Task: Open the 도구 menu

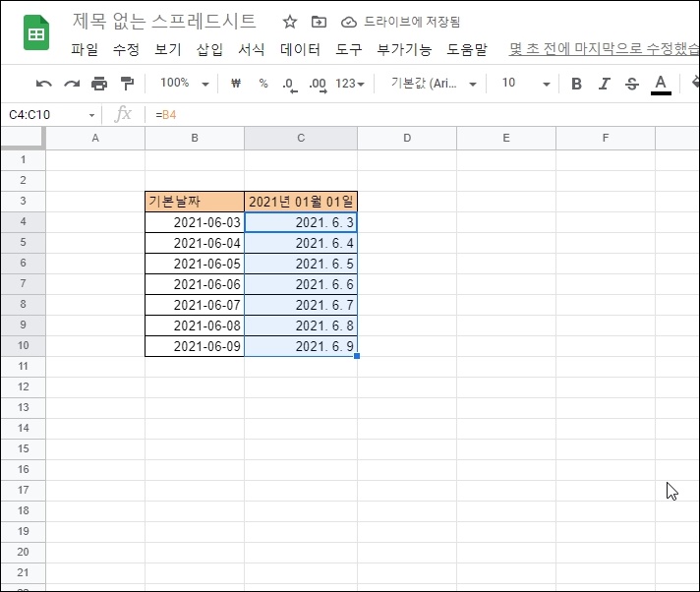Action: click(x=348, y=49)
